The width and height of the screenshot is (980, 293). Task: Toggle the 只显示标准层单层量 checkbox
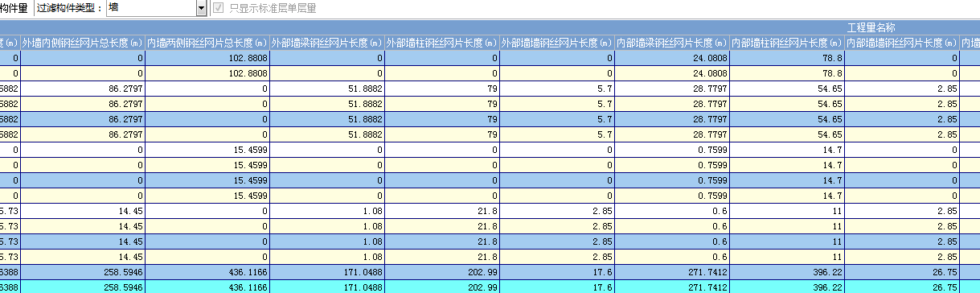[217, 8]
